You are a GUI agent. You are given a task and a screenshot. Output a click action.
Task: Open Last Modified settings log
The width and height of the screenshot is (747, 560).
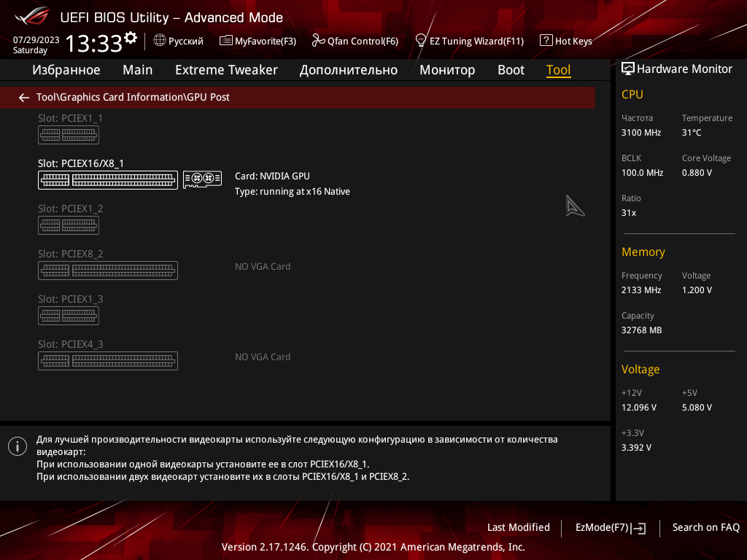pos(519,528)
